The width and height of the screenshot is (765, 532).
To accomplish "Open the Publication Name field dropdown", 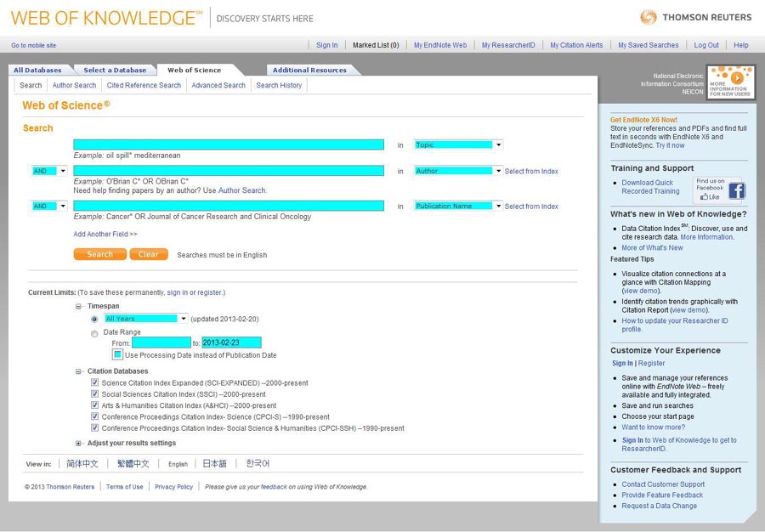I will click(498, 207).
